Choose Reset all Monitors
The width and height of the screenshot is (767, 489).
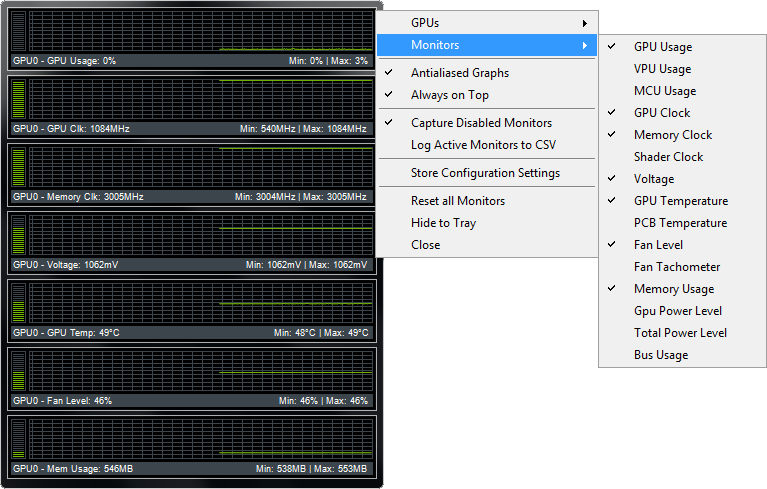coord(487,200)
